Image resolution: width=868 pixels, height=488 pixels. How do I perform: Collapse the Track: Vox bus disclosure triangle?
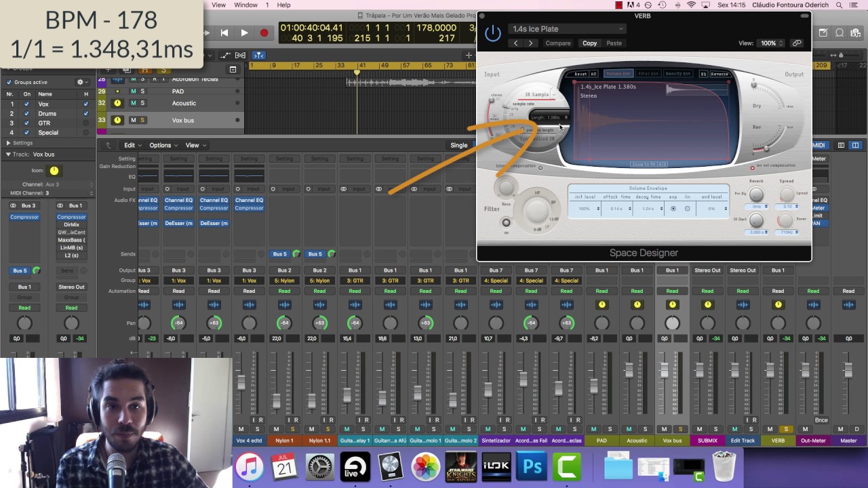pyautogui.click(x=9, y=155)
